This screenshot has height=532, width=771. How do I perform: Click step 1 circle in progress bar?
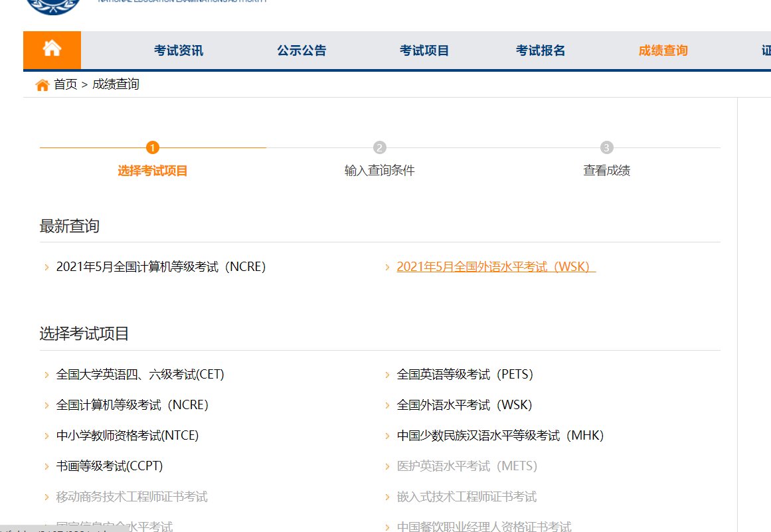pyautogui.click(x=153, y=147)
